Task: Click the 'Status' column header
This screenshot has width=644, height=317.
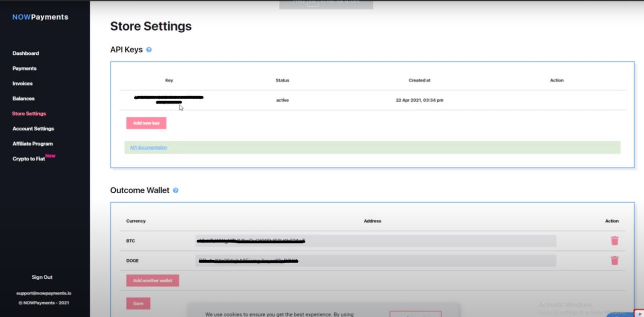Action: (x=282, y=81)
